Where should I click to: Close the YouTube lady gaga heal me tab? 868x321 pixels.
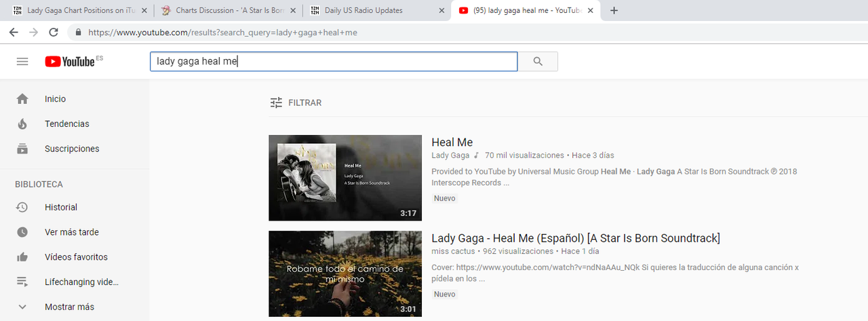point(590,10)
